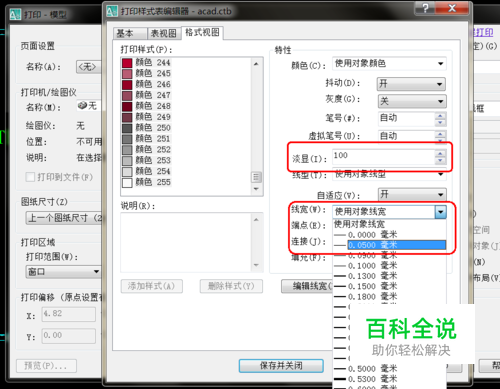Increase 虚拟笔号(U) with the up arrow
The image size is (500, 389).
[440, 134]
